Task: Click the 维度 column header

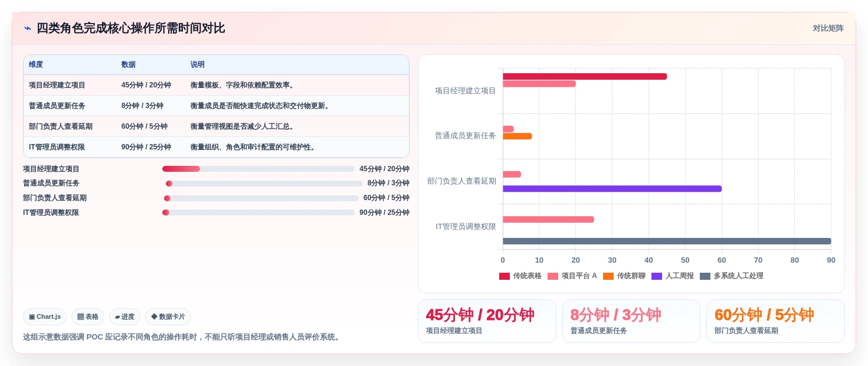Action: [x=36, y=64]
